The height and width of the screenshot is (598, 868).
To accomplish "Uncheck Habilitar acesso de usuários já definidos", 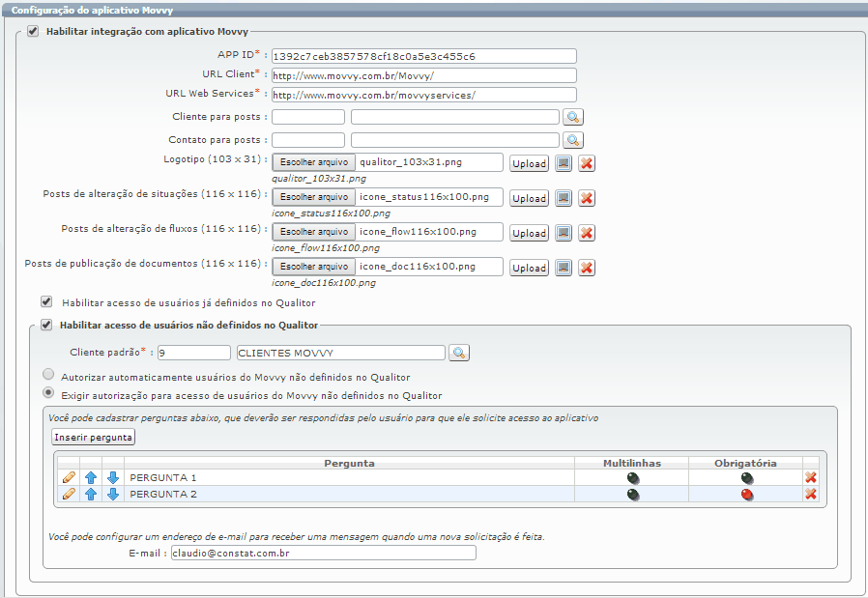I will (x=46, y=302).
